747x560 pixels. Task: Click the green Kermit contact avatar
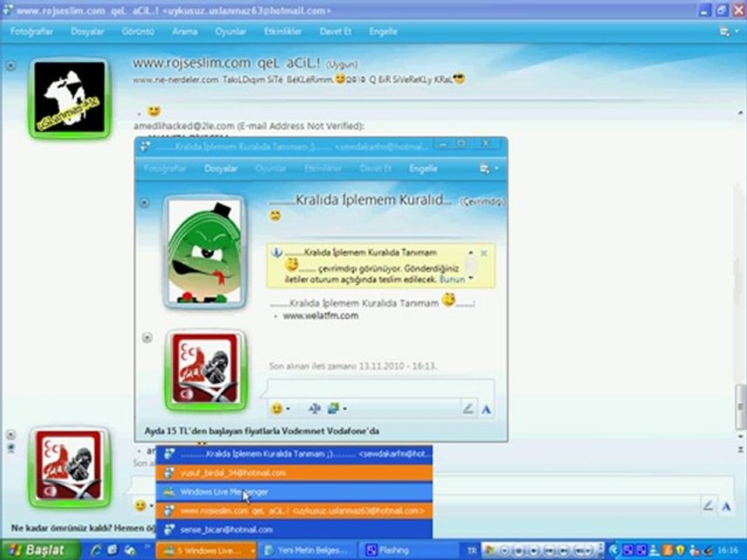pos(205,251)
